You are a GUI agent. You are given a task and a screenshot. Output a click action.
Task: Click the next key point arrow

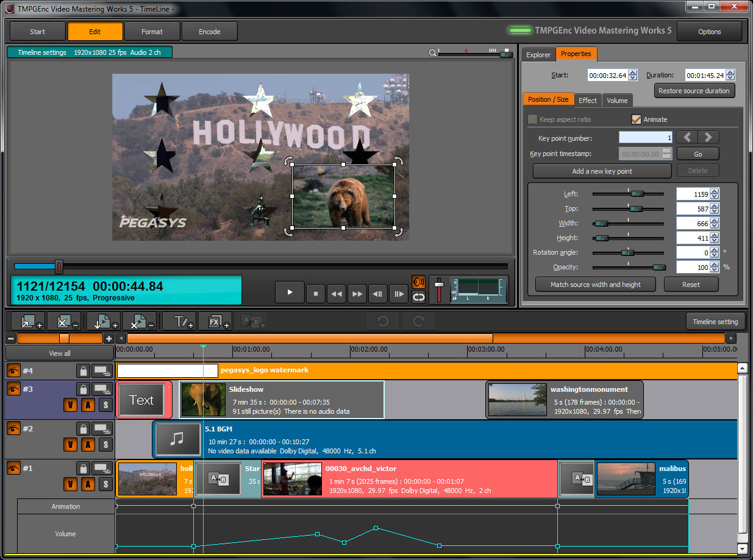(707, 137)
